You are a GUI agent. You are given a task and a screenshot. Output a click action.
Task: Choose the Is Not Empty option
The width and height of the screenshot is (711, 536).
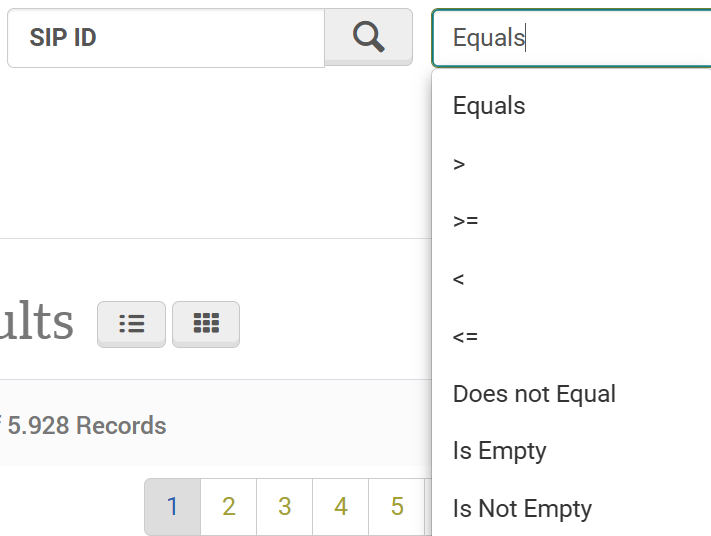click(522, 509)
